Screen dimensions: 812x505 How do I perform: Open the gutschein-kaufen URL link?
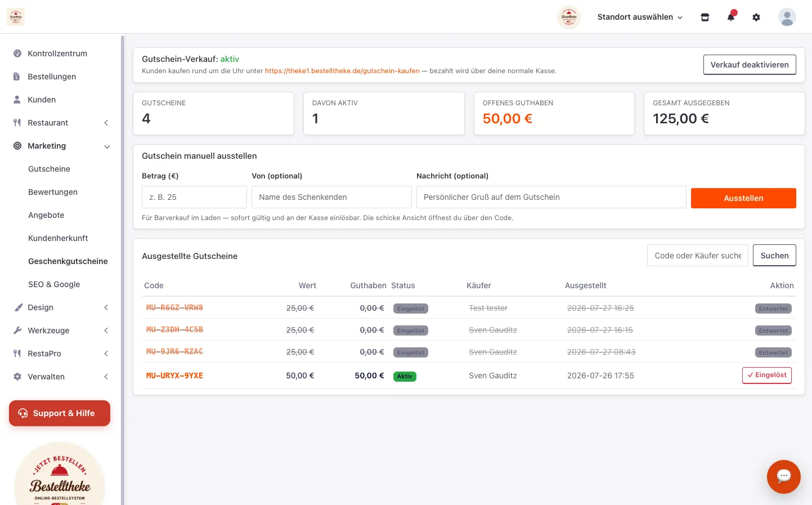point(342,71)
